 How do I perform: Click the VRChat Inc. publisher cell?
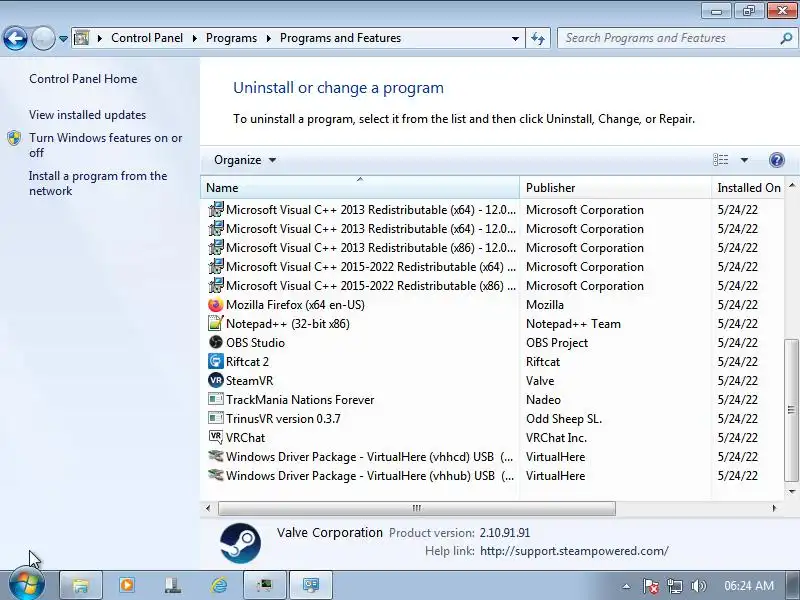pyautogui.click(x=556, y=438)
